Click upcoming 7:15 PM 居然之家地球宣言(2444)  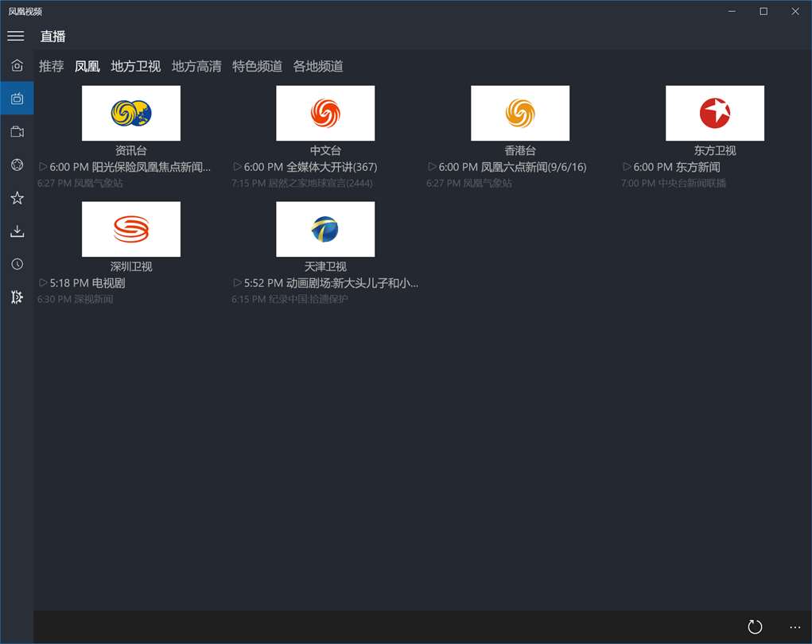(302, 183)
